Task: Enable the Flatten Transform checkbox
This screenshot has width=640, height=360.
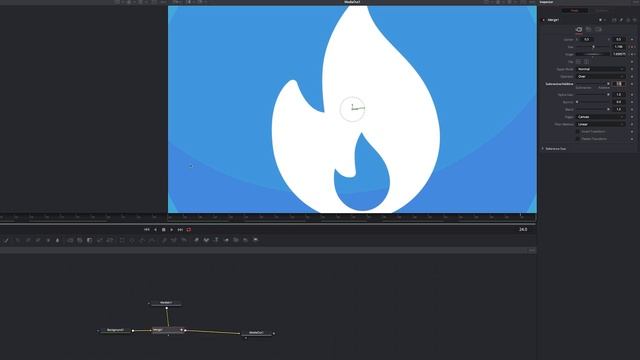Action: 578,139
